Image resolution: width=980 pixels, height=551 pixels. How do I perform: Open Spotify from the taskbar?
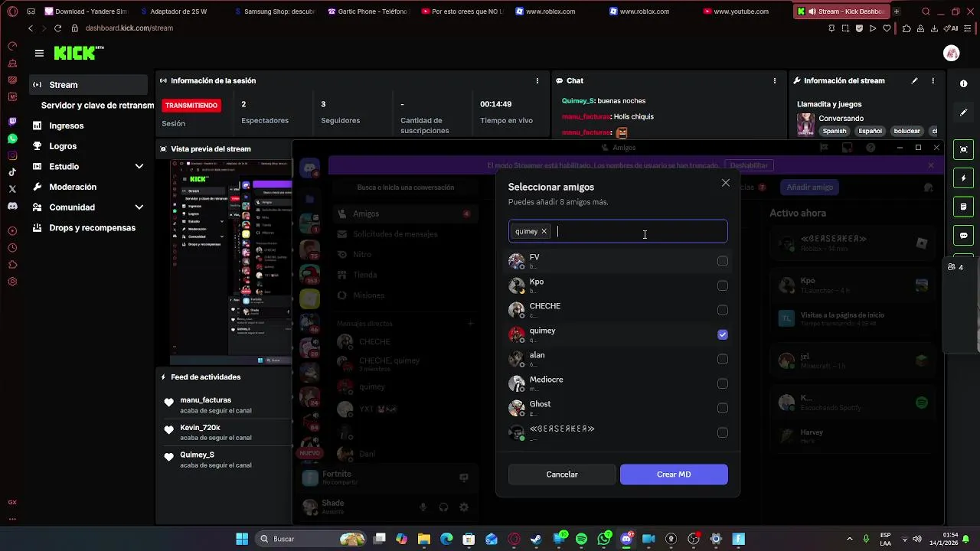581,539
